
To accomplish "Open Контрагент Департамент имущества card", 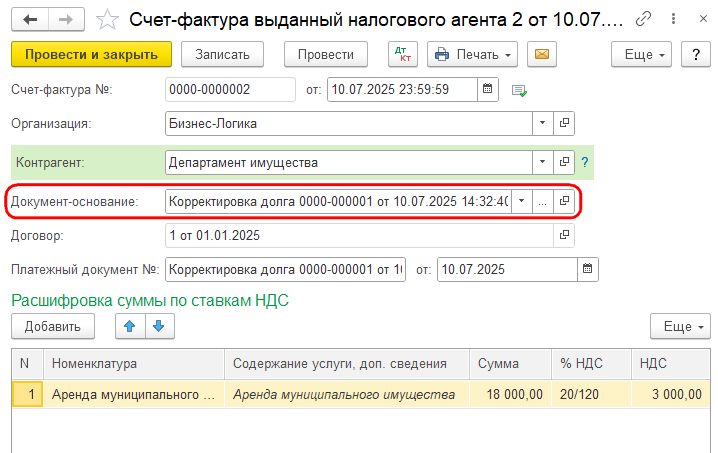I will pyautogui.click(x=564, y=162).
